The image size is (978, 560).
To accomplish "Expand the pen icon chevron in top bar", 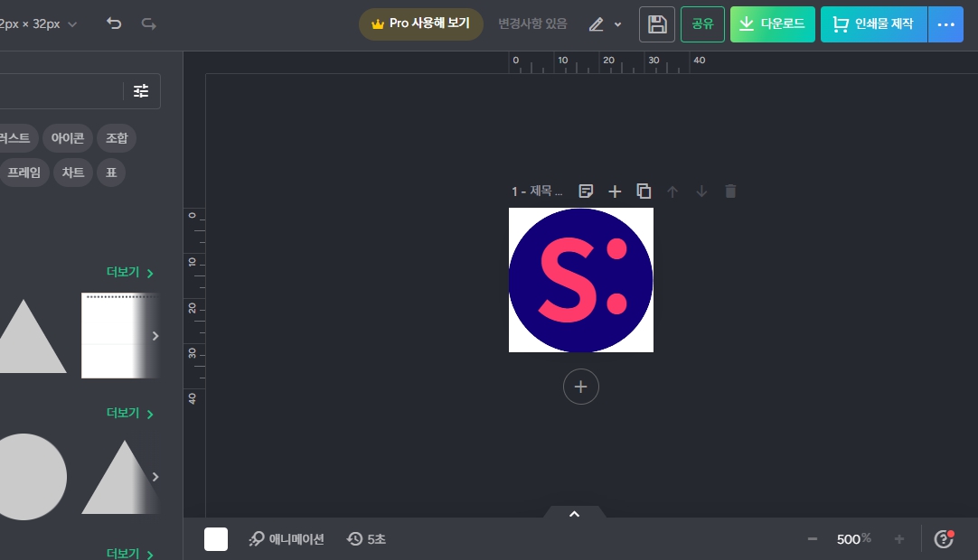I will (x=618, y=24).
